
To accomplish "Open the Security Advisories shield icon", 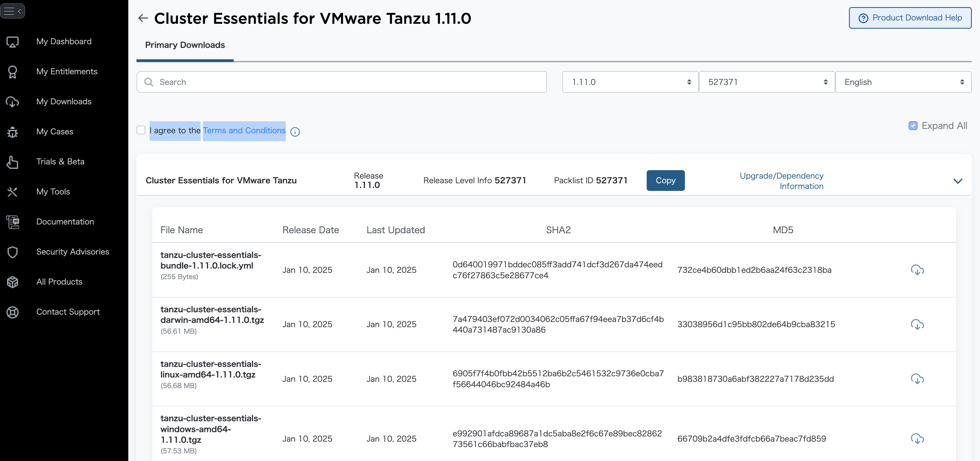I will (x=13, y=252).
